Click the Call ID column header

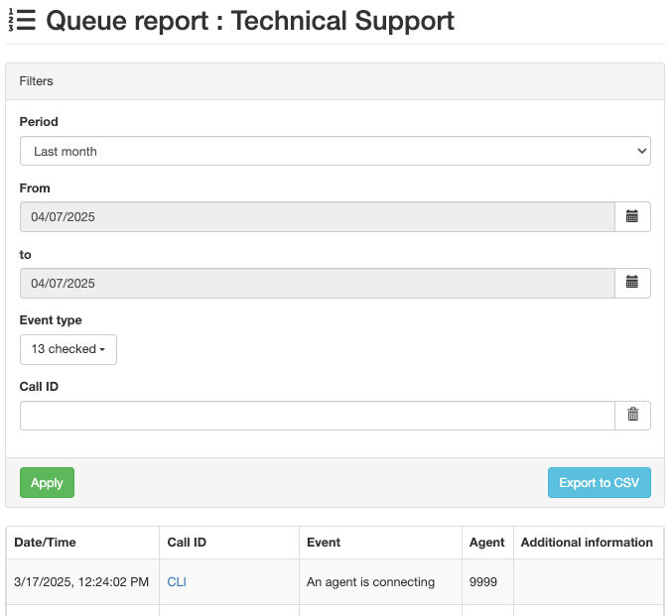(187, 543)
